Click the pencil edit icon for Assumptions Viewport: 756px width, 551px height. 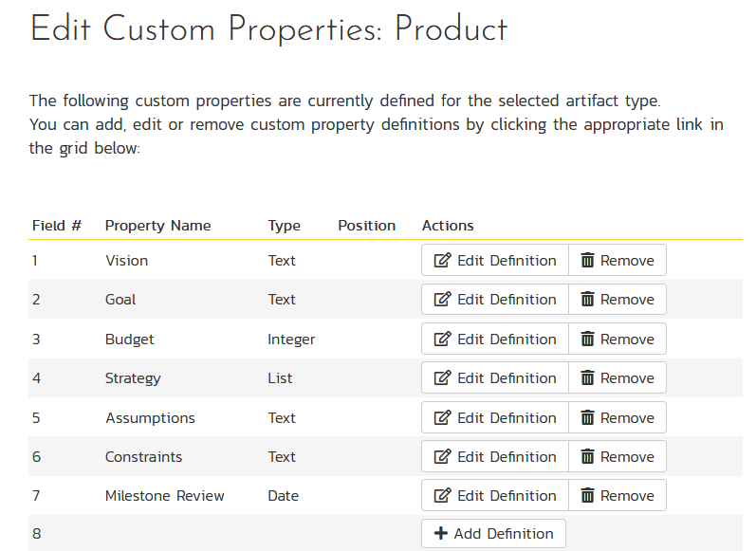coord(442,418)
